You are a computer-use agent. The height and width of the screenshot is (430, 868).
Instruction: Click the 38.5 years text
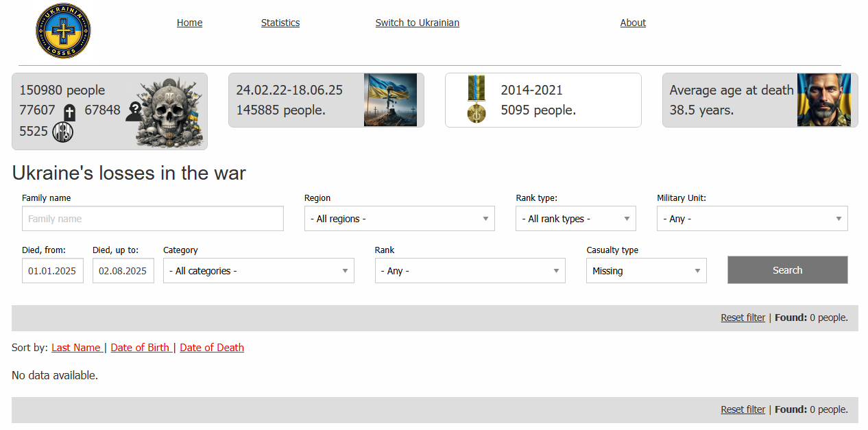click(x=701, y=110)
